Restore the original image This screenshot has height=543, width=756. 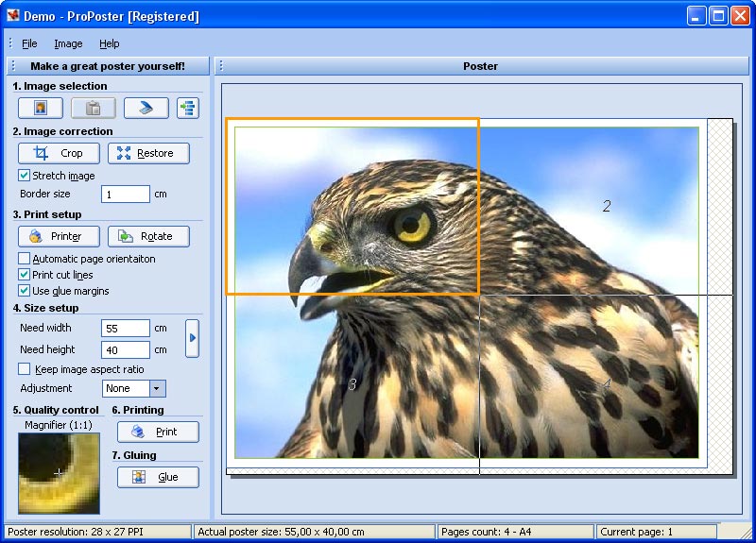coord(147,153)
